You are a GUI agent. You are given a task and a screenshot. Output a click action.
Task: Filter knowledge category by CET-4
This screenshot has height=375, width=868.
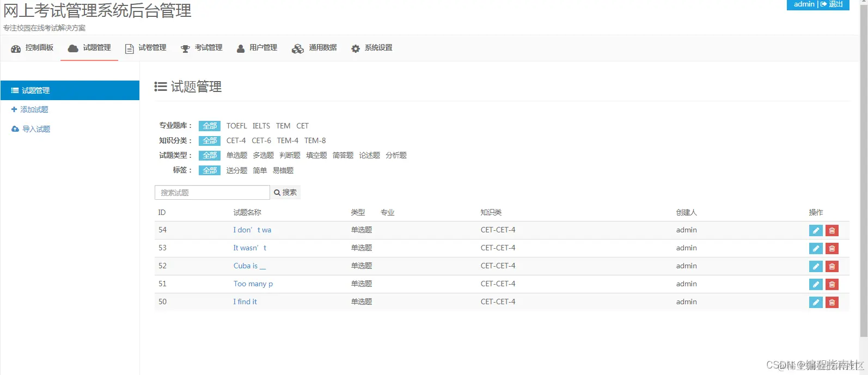tap(236, 140)
